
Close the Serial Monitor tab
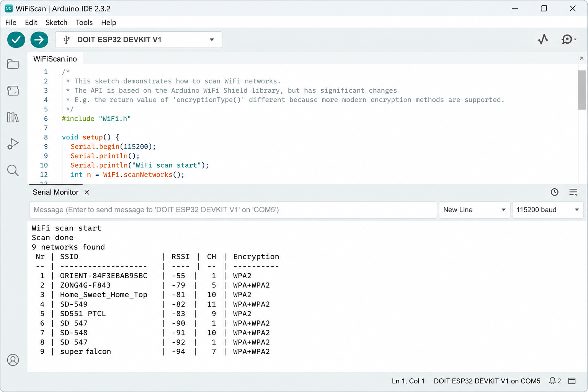point(87,192)
